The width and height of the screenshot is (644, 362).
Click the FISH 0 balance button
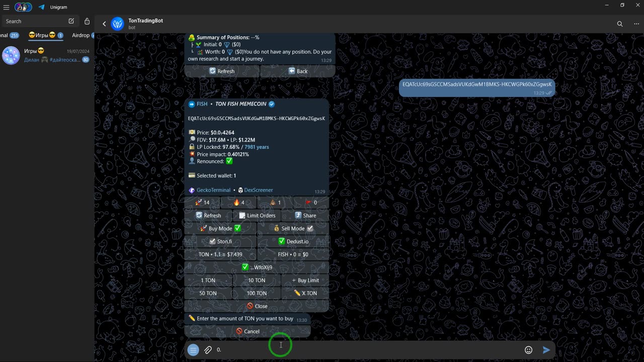(x=293, y=254)
